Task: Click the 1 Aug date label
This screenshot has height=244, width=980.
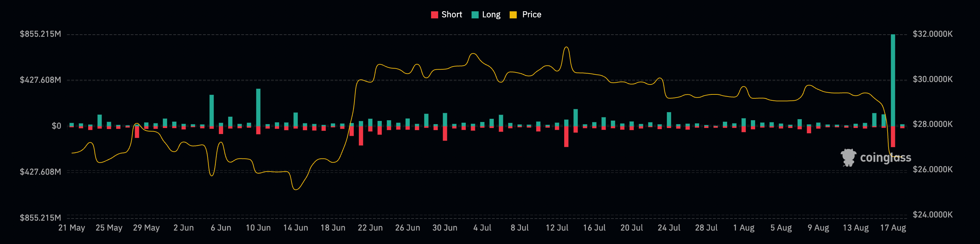Action: pos(743,228)
